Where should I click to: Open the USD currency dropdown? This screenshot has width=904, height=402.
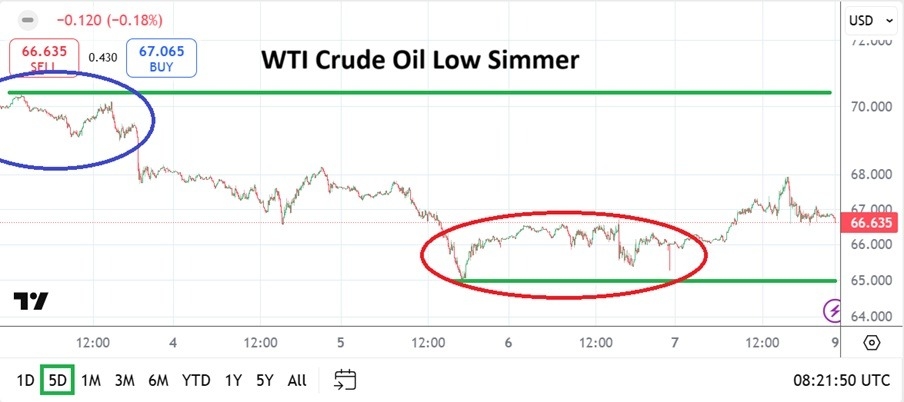pos(866,20)
